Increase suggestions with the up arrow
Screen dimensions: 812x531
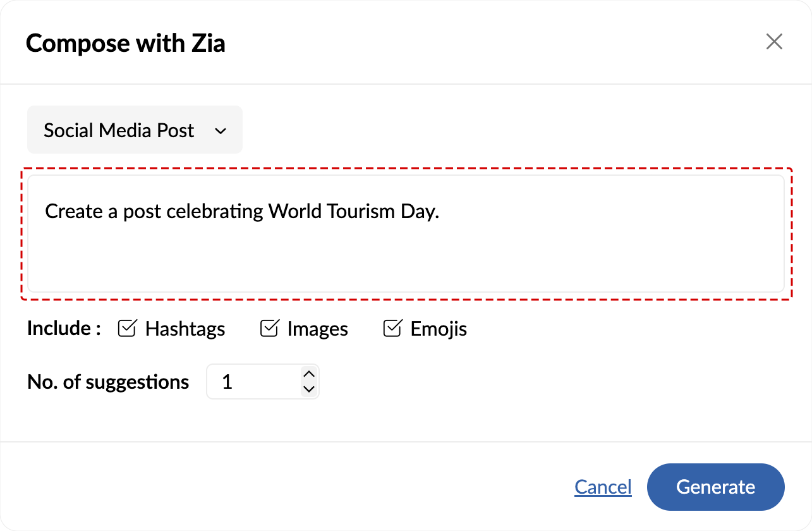309,374
